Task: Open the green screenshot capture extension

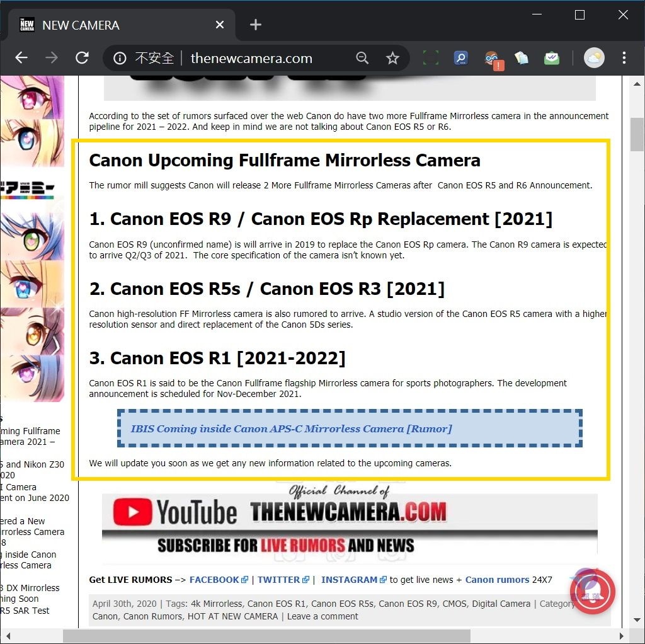Action: click(431, 58)
